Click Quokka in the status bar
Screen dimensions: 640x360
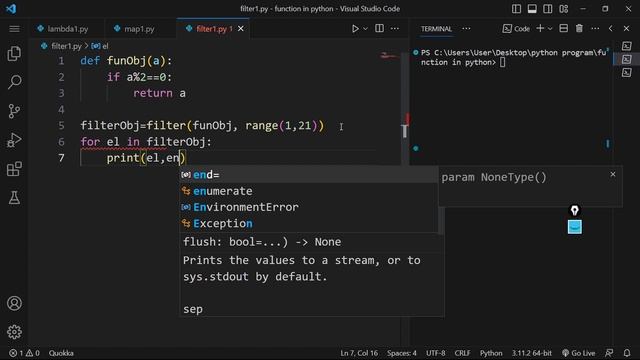[x=61, y=353]
